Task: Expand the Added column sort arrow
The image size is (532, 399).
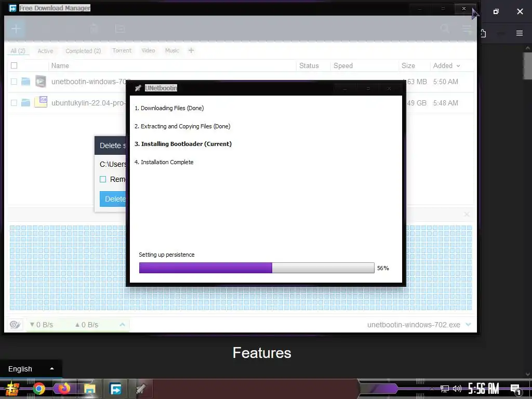Action: (x=458, y=66)
